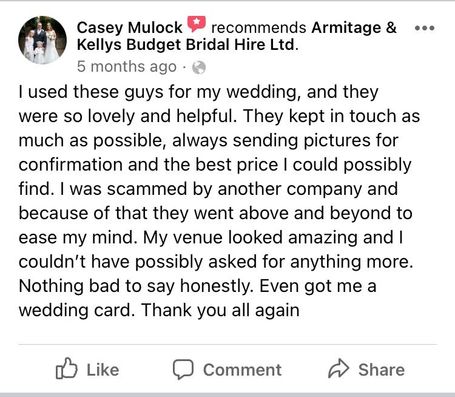Open the '5 months ago' timestamp
This screenshot has height=397, width=455.
(127, 67)
